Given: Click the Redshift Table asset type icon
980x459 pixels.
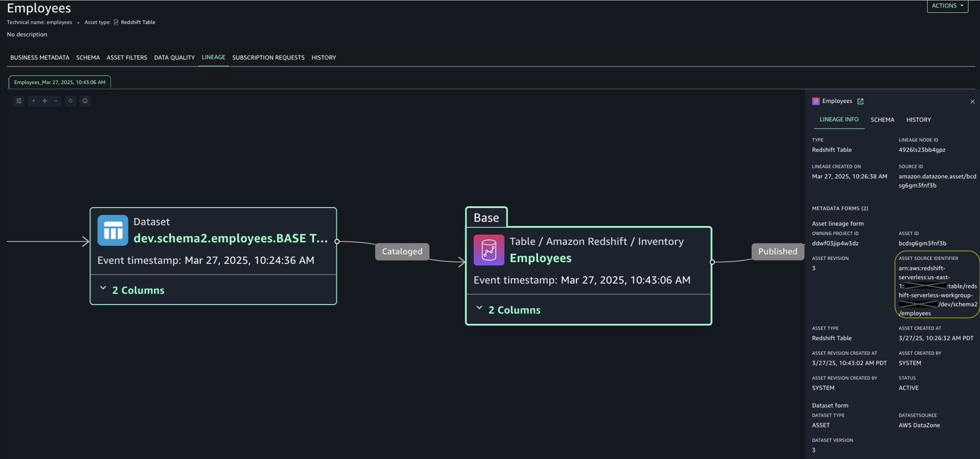Looking at the screenshot, I should (x=116, y=22).
